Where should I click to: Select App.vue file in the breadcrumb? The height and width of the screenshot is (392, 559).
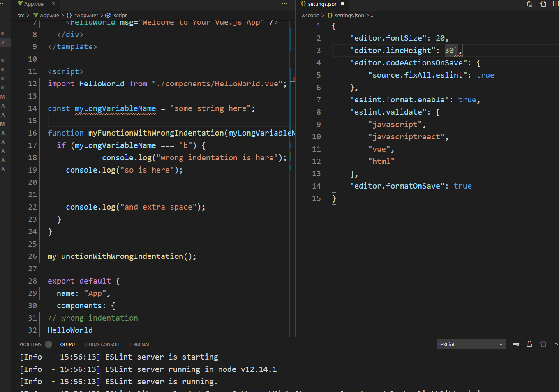(46, 15)
